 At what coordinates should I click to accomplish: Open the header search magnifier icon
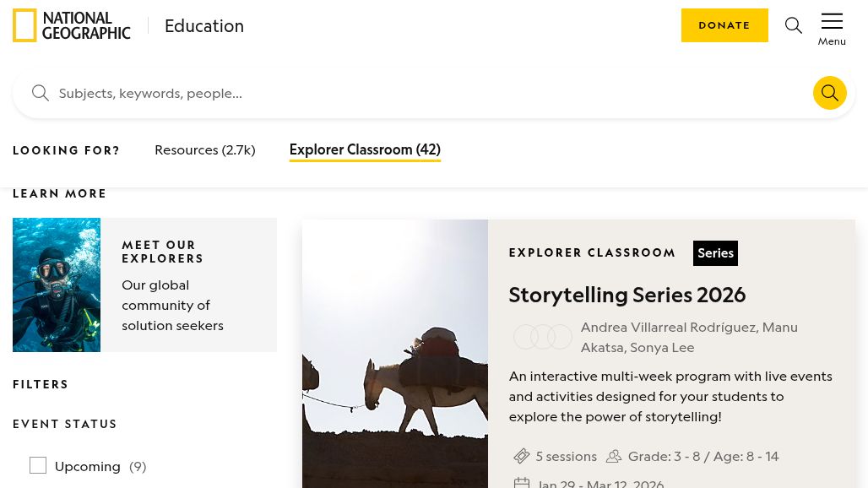click(x=794, y=25)
